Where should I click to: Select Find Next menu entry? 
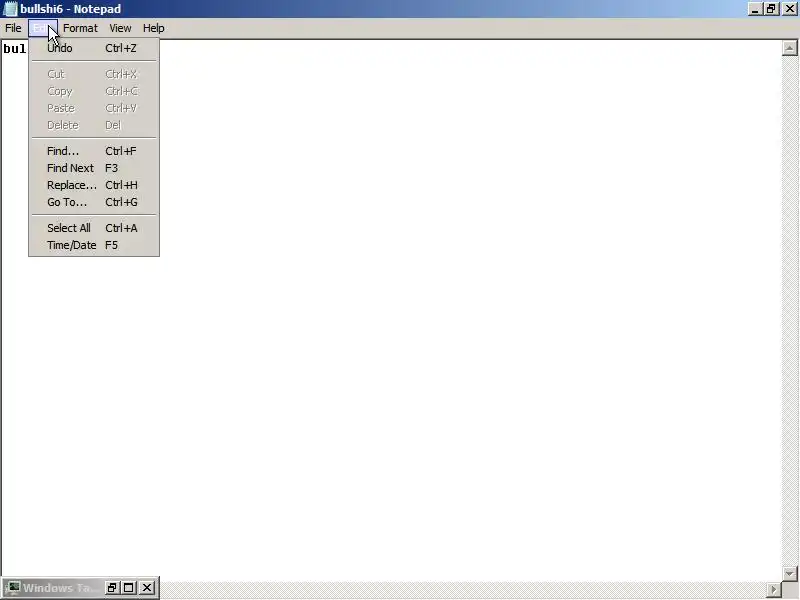94,168
